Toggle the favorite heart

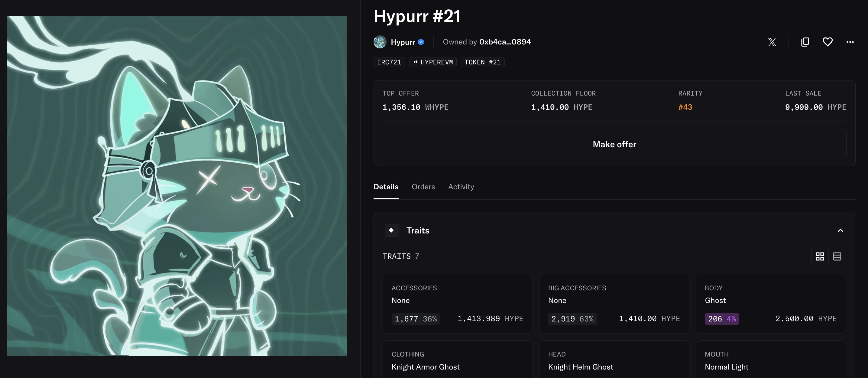click(x=828, y=42)
